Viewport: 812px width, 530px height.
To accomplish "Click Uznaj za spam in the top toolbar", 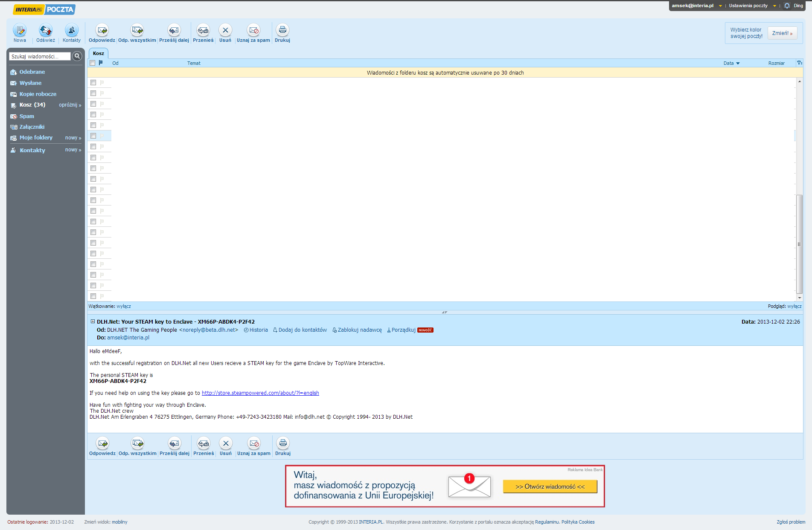I will tap(253, 33).
